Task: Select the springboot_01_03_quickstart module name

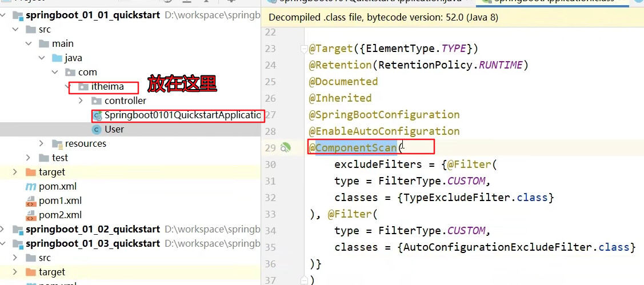Action: pyautogui.click(x=93, y=243)
